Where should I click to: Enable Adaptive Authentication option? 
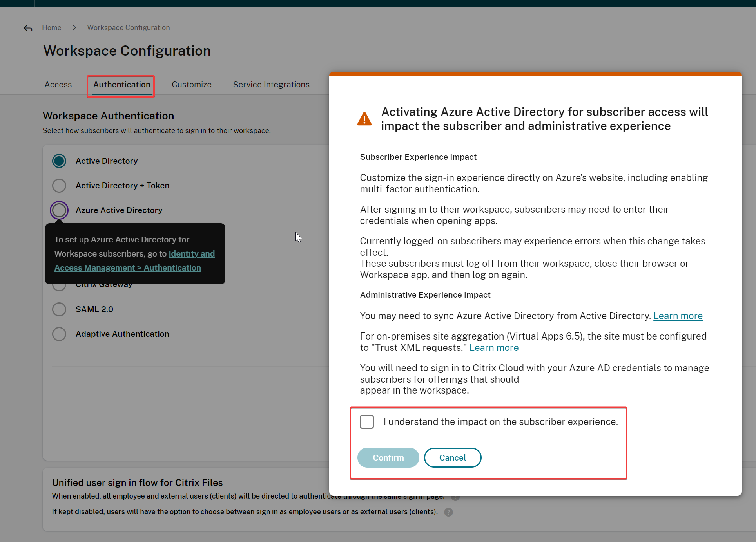pos(59,334)
